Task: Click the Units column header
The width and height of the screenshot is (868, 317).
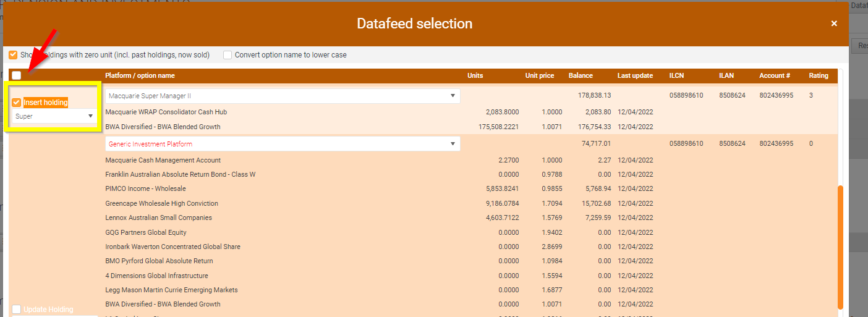Action: coord(475,75)
